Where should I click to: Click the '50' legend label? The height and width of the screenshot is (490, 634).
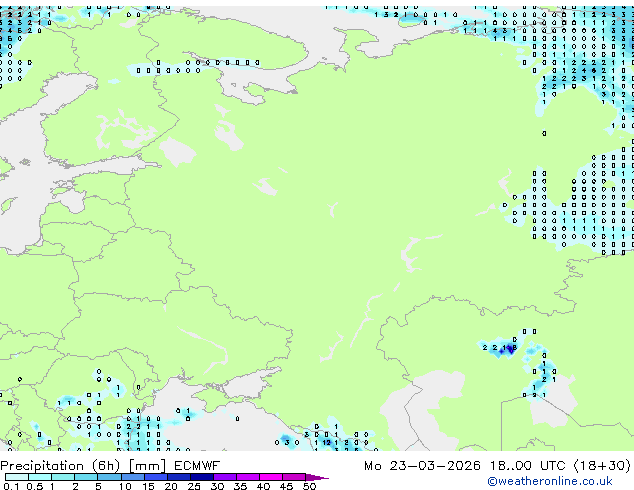point(310,486)
